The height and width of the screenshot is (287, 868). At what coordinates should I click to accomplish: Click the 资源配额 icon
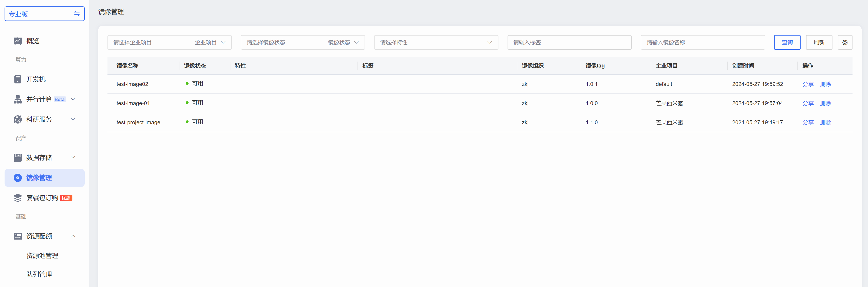[18, 236]
